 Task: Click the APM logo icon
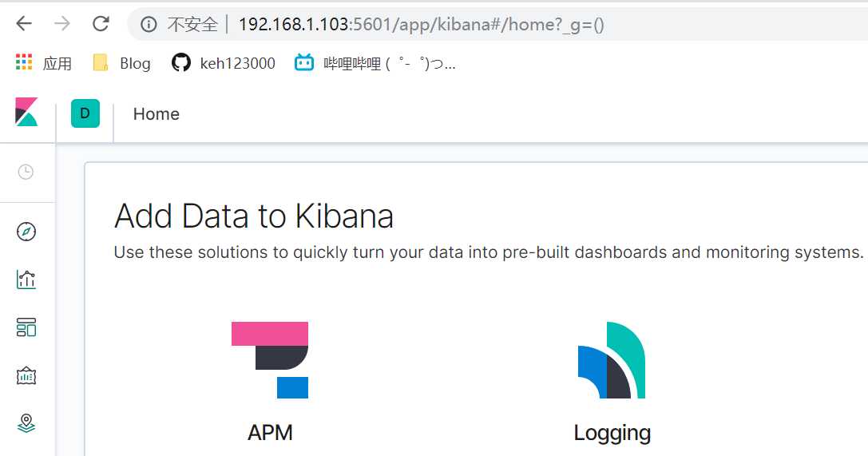coord(270,359)
